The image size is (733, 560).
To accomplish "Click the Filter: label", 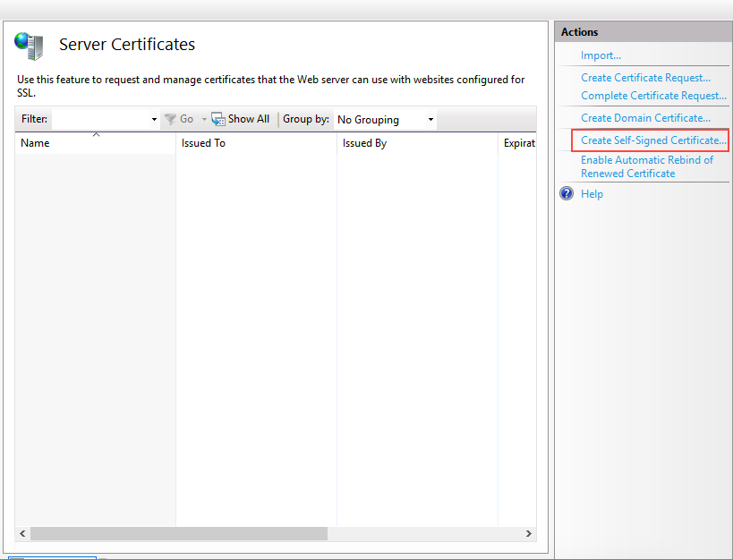I will [34, 119].
